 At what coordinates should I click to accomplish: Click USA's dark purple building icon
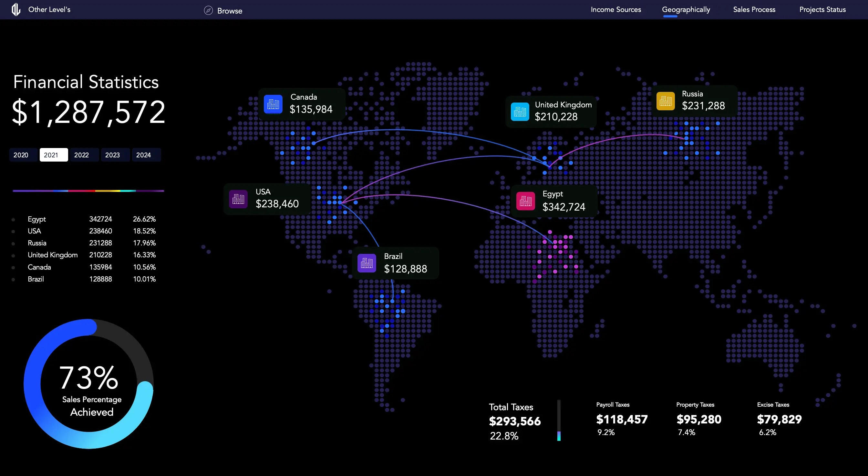(238, 199)
